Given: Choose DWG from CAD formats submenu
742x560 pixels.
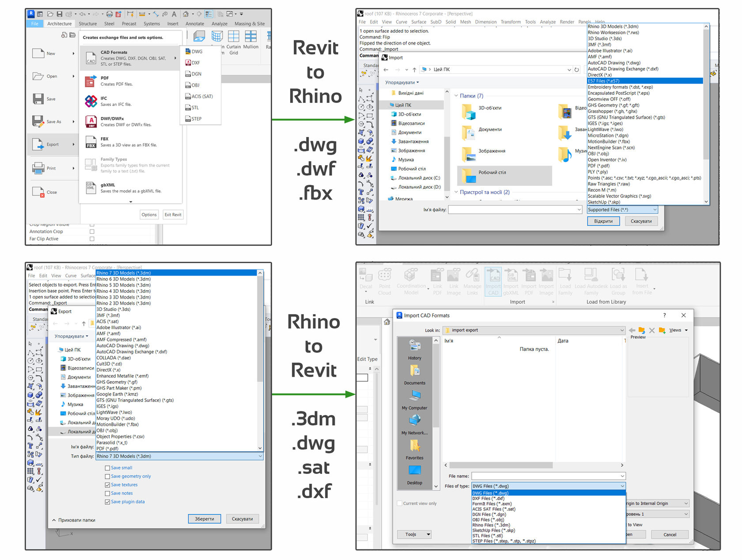Looking at the screenshot, I should point(194,52).
